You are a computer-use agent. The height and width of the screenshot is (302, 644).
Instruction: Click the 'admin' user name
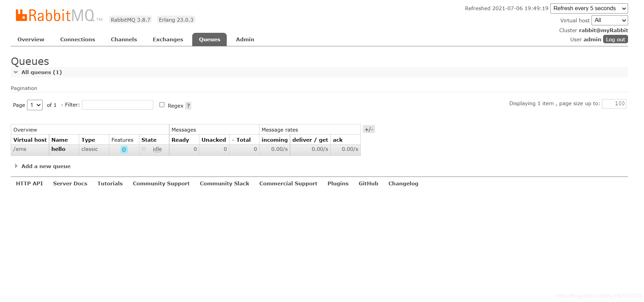pyautogui.click(x=592, y=39)
